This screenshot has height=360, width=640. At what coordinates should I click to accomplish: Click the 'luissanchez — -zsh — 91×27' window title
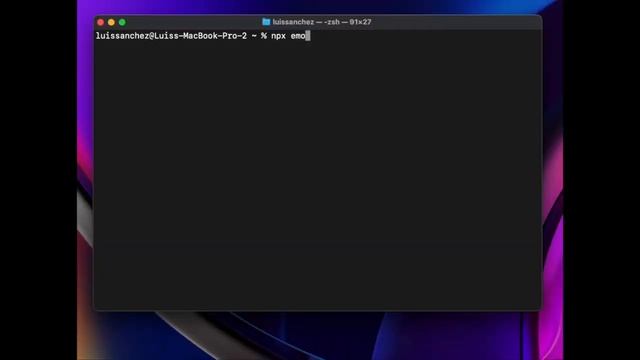(322, 22)
